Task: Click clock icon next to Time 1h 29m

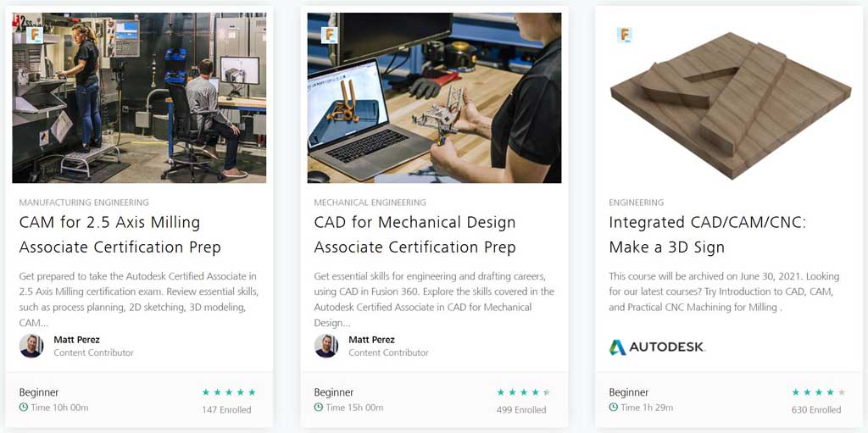Action: pos(614,408)
